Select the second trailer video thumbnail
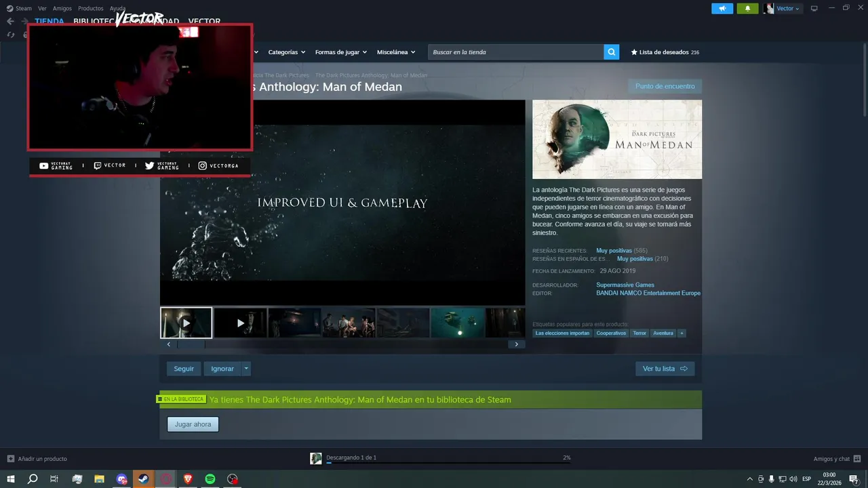The width and height of the screenshot is (868, 488). click(x=240, y=323)
